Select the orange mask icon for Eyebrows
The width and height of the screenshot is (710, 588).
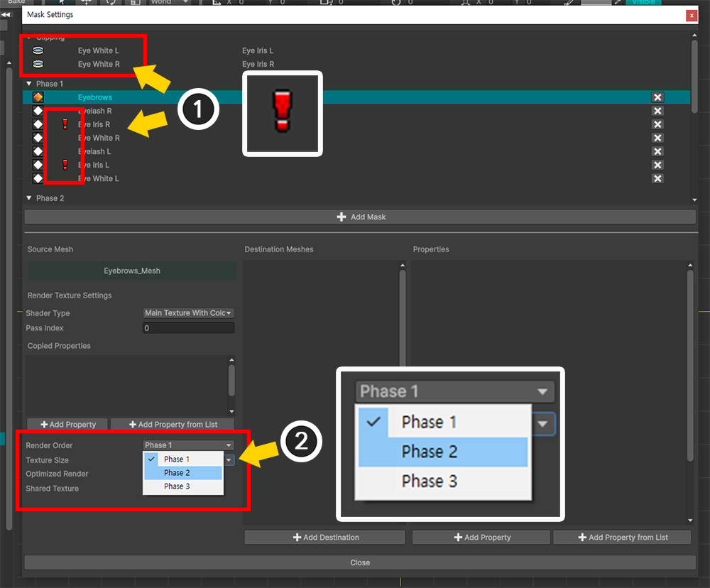point(38,97)
